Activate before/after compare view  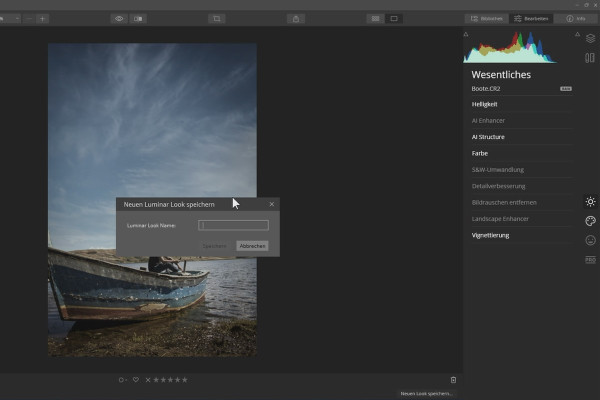coord(138,19)
